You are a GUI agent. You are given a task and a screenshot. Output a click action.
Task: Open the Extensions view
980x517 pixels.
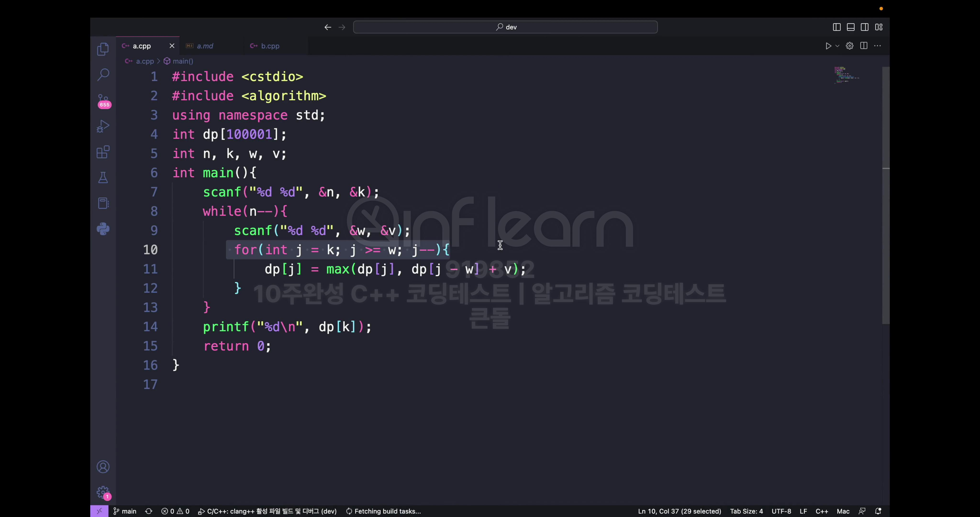click(x=103, y=152)
